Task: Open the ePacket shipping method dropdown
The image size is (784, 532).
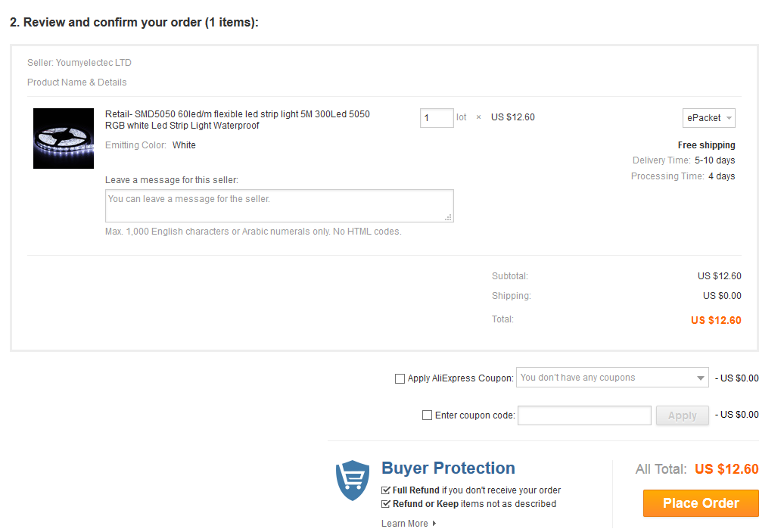Action: pos(709,118)
